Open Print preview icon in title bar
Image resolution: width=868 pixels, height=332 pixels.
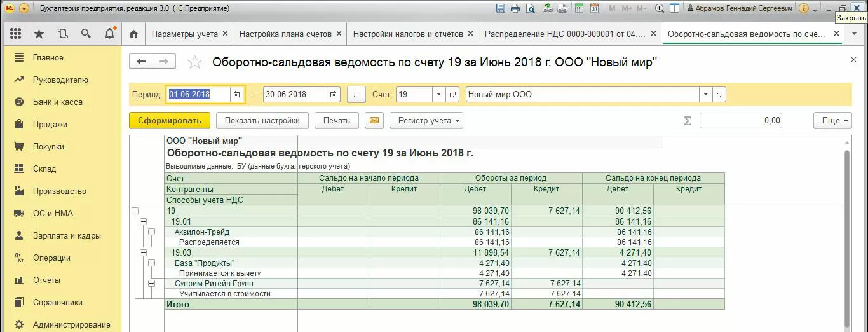529,8
